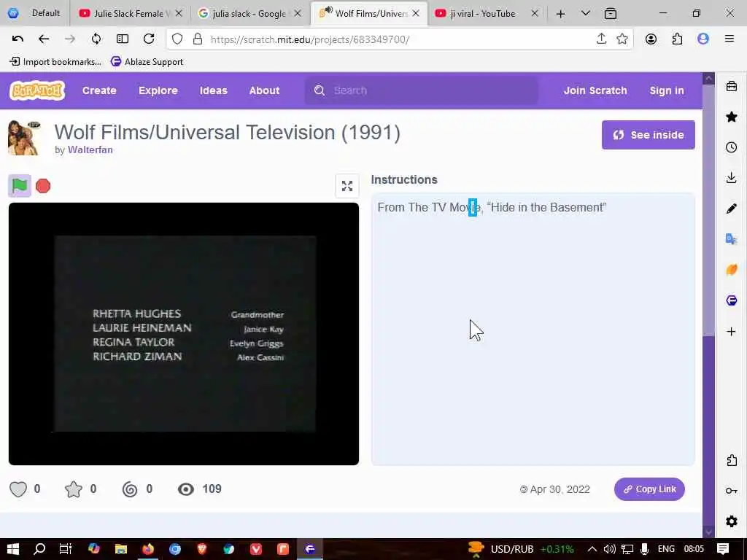Click the See inside button
The height and width of the screenshot is (560, 747).
648,135
